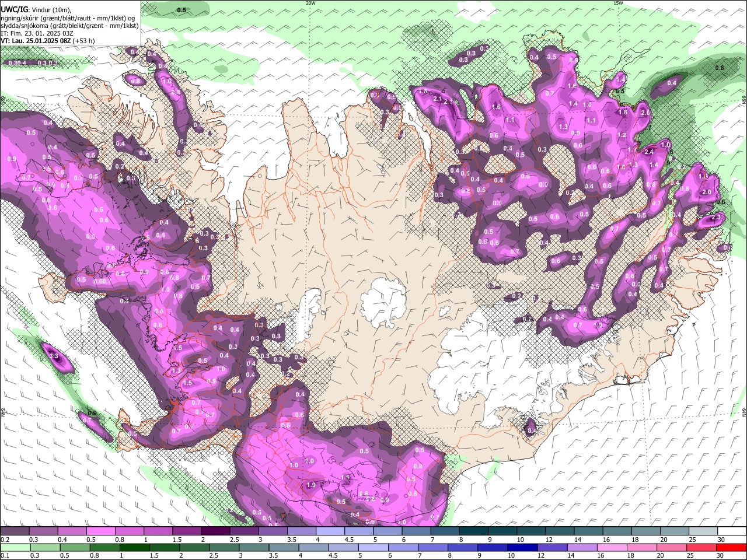Pick the lilac 14 rain-scale swatch

(x=582, y=547)
